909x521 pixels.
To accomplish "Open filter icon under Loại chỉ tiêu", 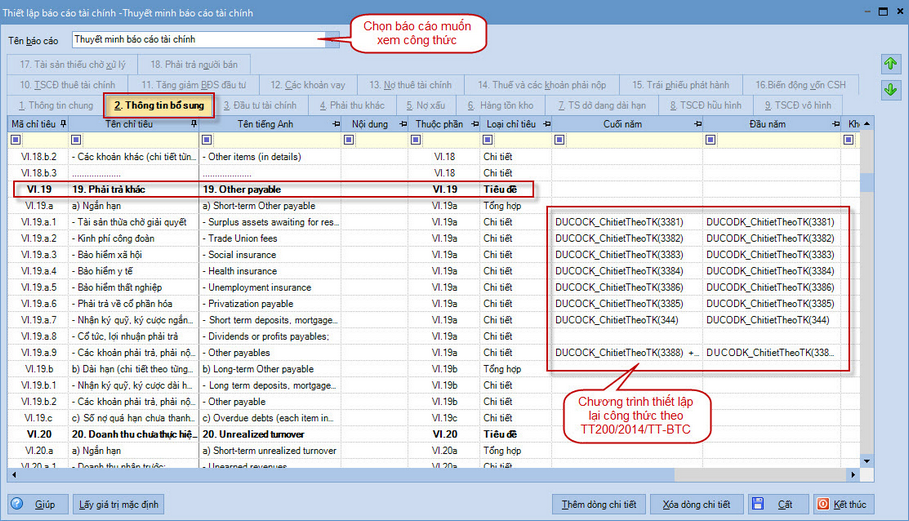I will click(x=488, y=140).
